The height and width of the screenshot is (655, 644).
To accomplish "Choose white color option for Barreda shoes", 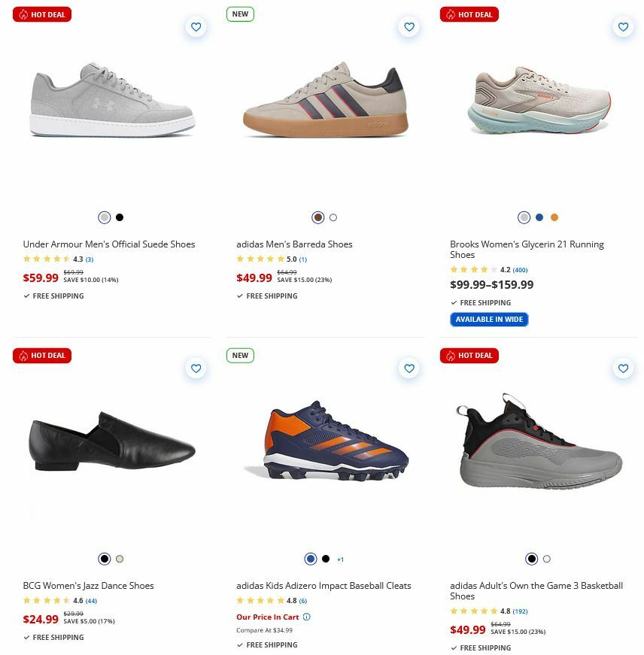I will [333, 217].
